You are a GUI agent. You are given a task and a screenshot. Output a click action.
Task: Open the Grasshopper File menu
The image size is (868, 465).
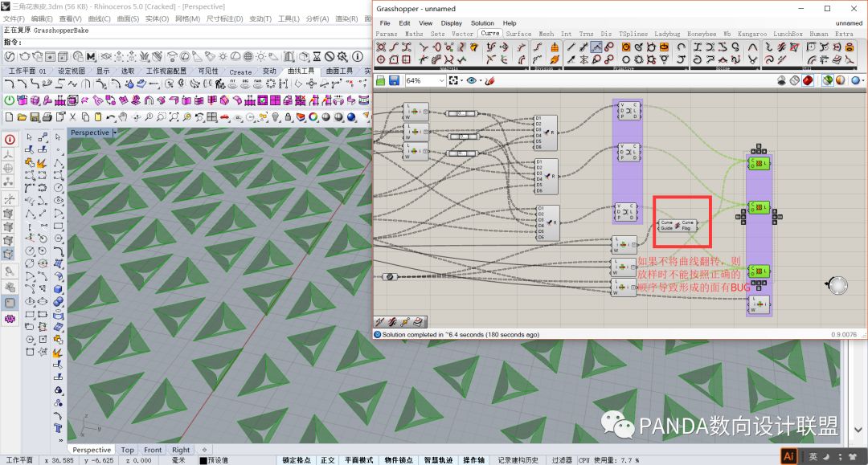(x=385, y=23)
